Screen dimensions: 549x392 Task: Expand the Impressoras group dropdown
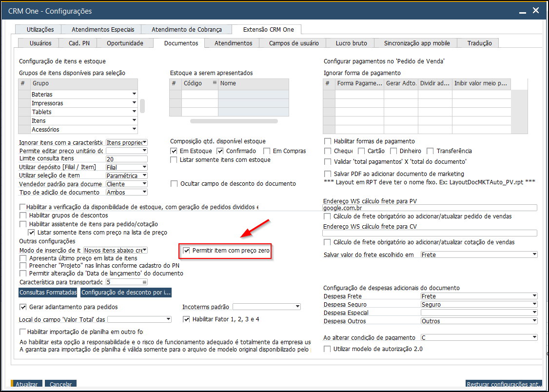point(134,103)
